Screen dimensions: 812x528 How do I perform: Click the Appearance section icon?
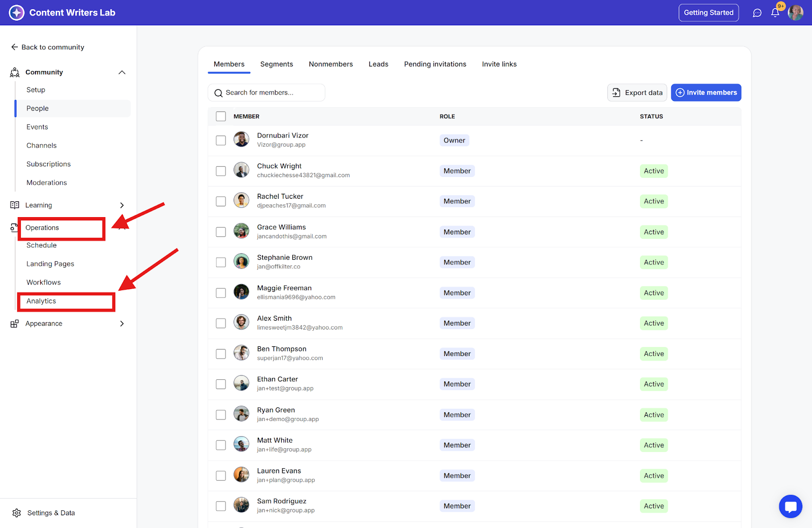[x=15, y=324]
